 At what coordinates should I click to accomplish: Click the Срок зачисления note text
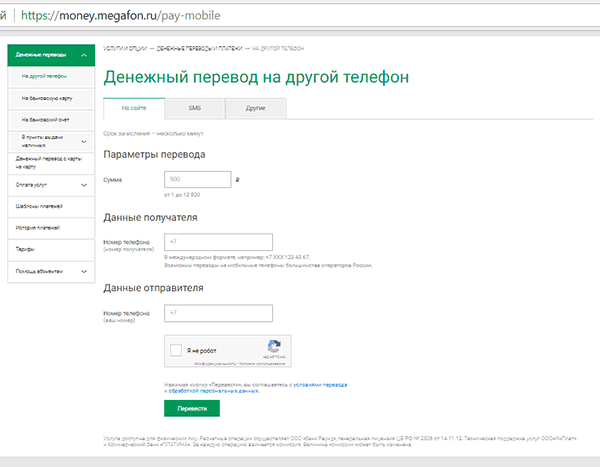[x=154, y=134]
